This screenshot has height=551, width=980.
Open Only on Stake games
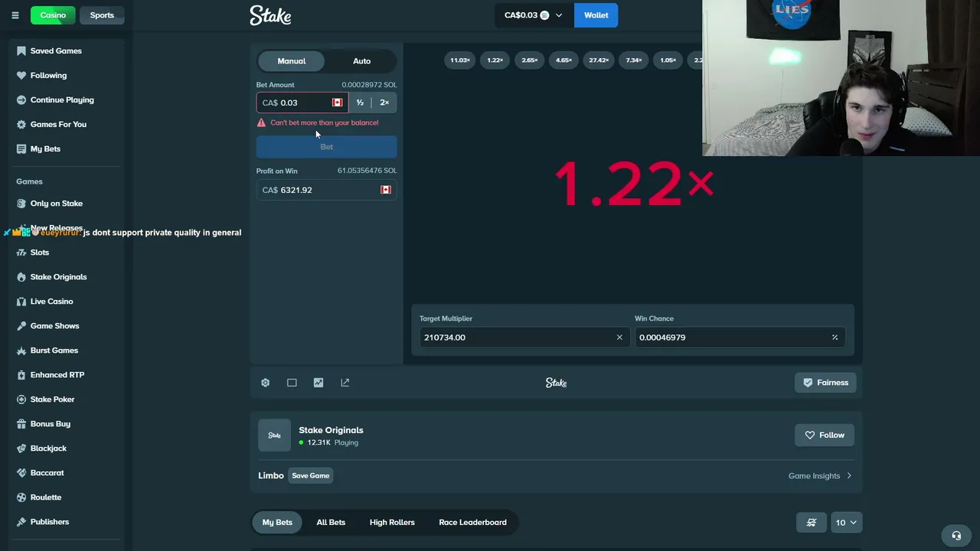(57, 204)
